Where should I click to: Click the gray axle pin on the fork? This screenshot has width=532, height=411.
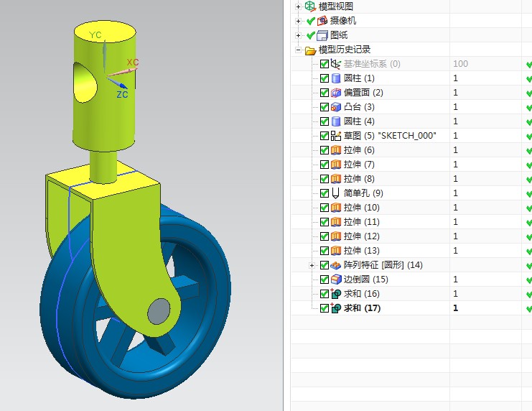(159, 311)
